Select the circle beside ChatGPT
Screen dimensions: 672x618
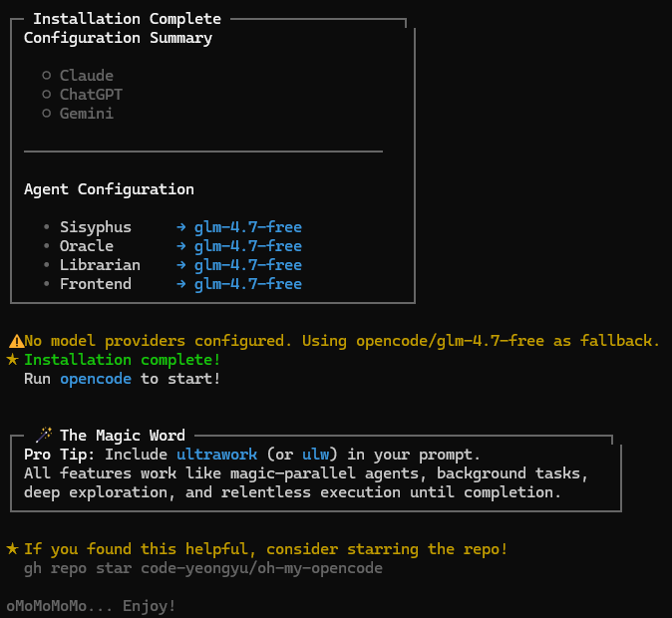pyautogui.click(x=47, y=95)
